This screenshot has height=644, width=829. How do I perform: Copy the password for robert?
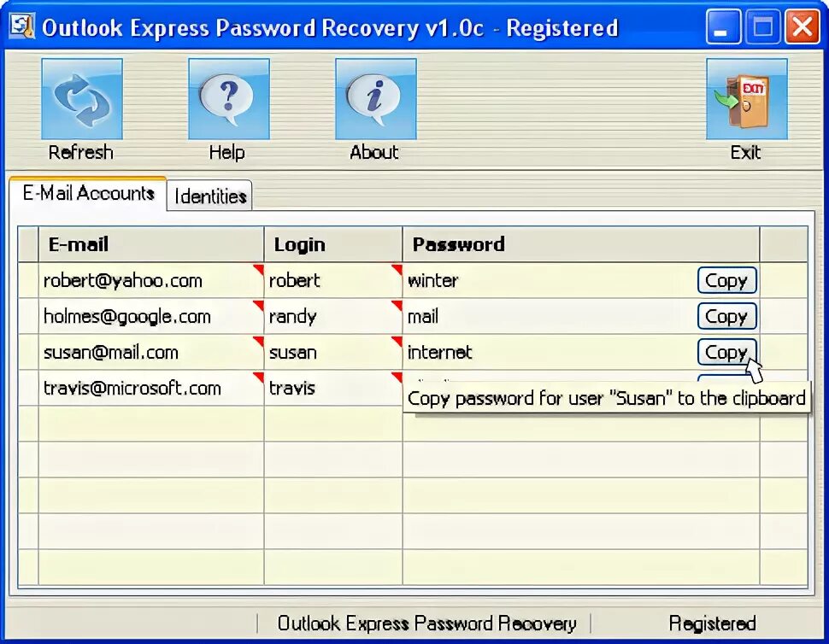pyautogui.click(x=727, y=280)
